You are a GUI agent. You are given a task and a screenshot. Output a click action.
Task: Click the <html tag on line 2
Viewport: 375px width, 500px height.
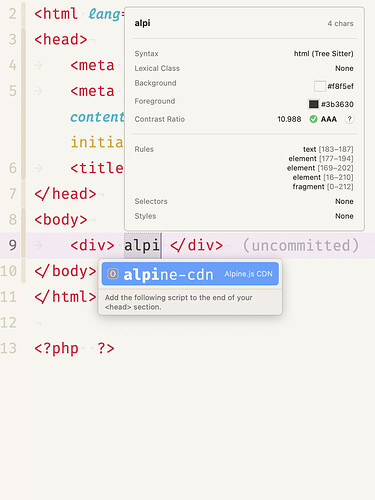click(56, 14)
